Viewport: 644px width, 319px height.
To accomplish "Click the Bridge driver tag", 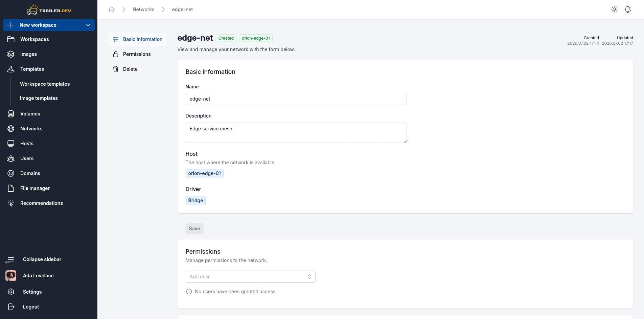I will (195, 200).
